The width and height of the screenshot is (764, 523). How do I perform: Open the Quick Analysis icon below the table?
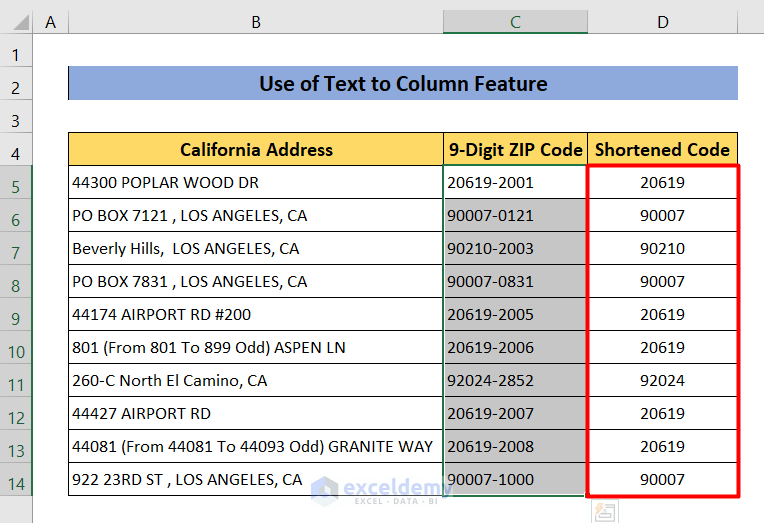point(603,512)
